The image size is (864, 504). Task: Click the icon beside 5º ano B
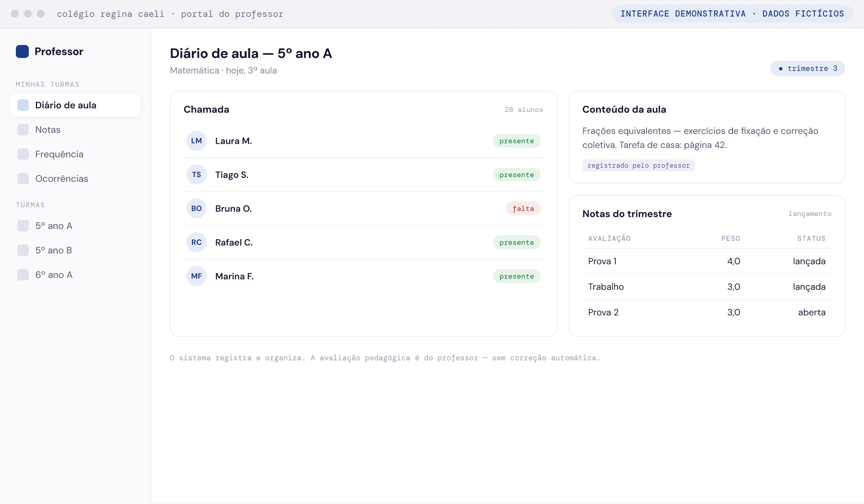pos(23,250)
